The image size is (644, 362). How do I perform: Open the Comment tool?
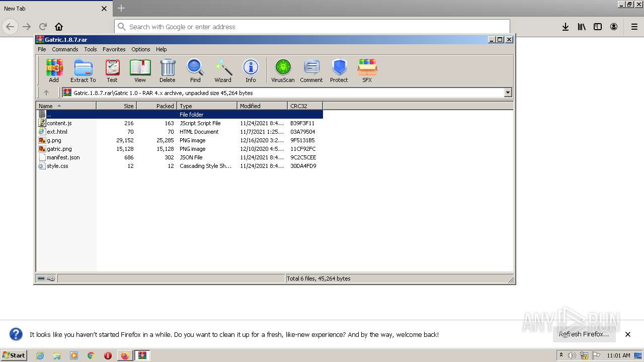(311, 71)
